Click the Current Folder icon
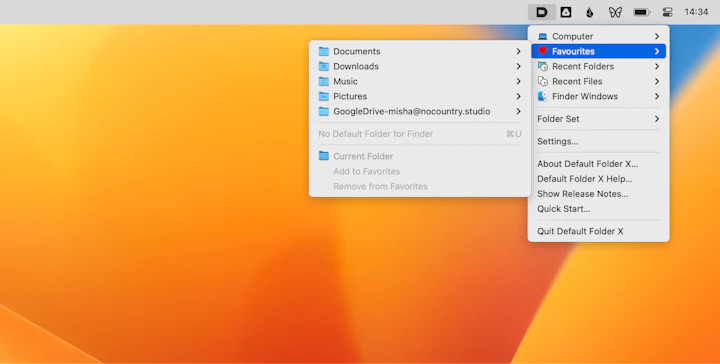This screenshot has width=720, height=364. [x=324, y=156]
